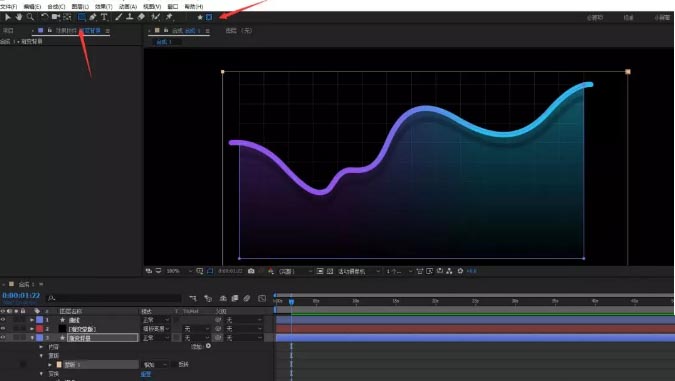Toggle the region of interest button
This screenshot has width=675, height=381.
[320, 271]
